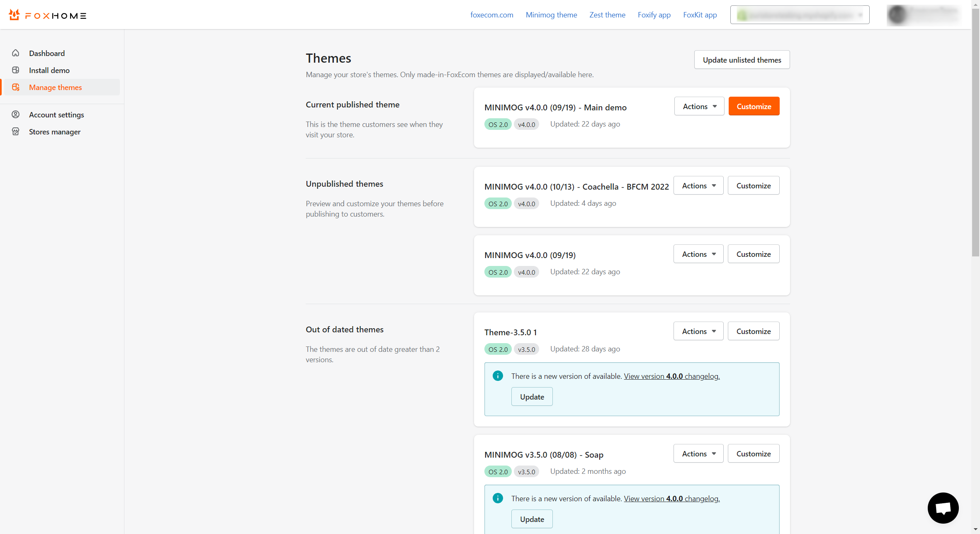Click the Stores manager shop icon
Screen dimensions: 980x534
point(16,132)
